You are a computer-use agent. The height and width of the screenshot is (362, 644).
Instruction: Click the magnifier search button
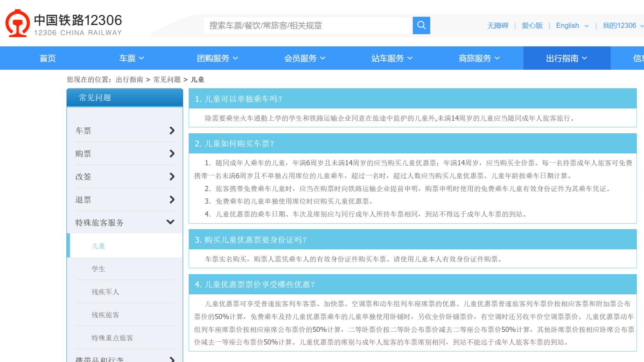tap(421, 25)
